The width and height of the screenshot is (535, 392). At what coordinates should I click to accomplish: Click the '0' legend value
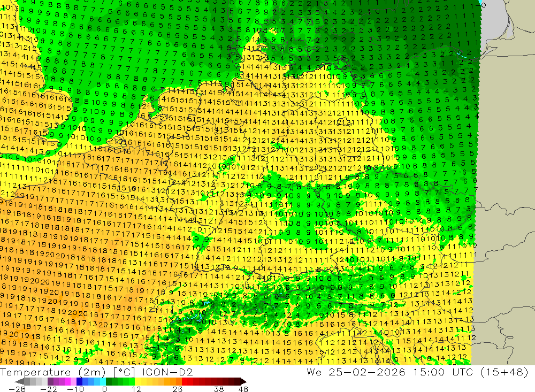105,389
